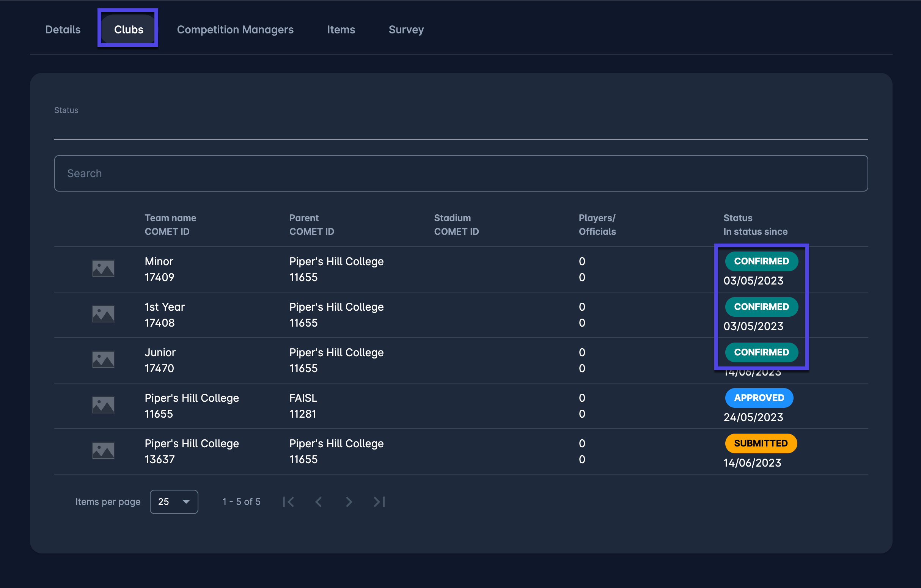Click the APPROVED status badge
The image size is (921, 588).
point(759,398)
